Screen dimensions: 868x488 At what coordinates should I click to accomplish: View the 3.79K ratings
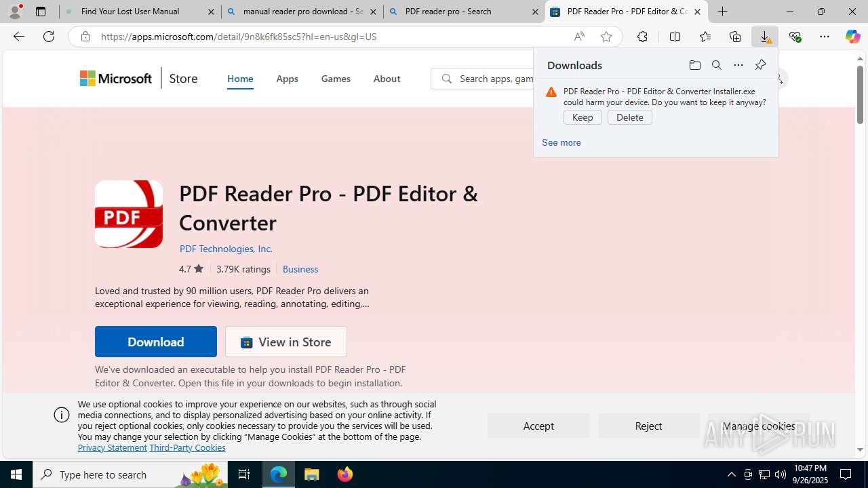[243, 269]
